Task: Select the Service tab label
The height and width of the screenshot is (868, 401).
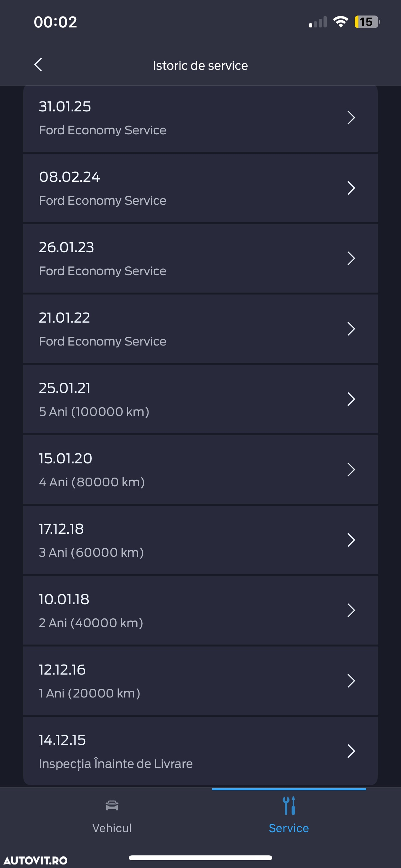Action: [289, 828]
